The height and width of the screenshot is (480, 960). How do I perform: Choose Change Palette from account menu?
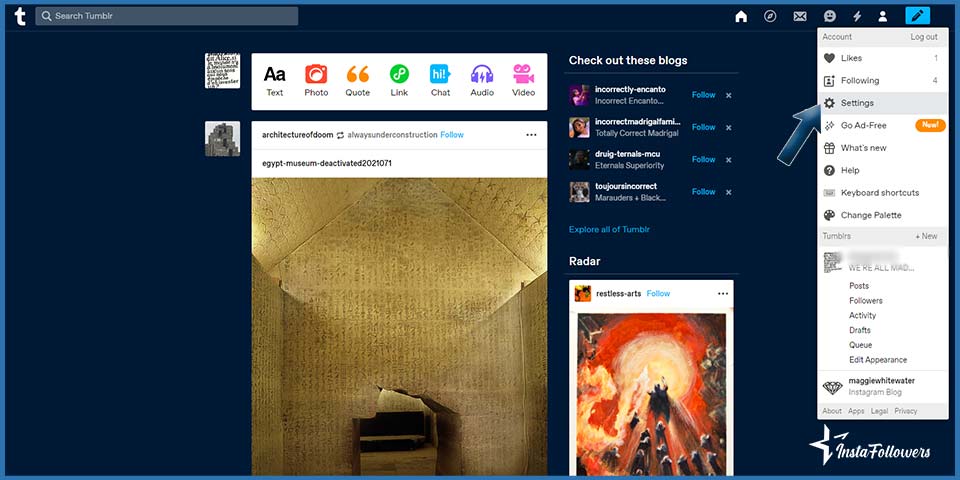tap(870, 215)
